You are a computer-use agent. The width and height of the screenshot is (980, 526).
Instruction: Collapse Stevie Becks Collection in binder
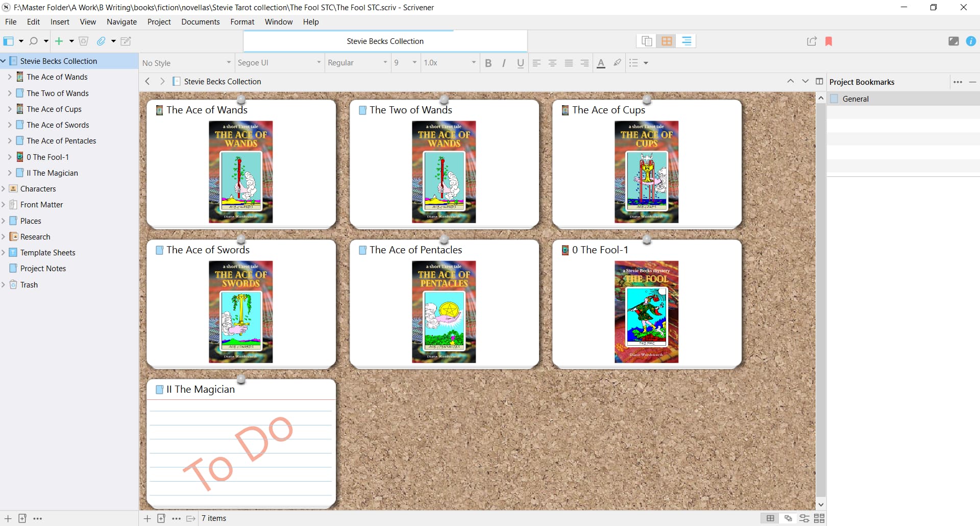pyautogui.click(x=3, y=61)
